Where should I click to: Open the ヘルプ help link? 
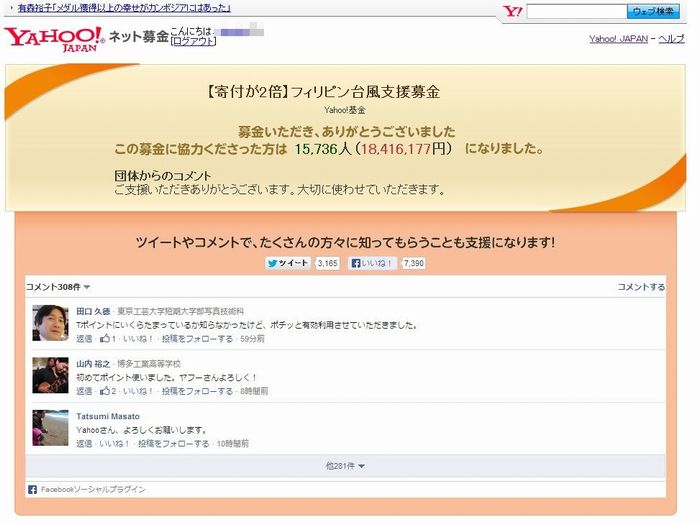[671, 39]
